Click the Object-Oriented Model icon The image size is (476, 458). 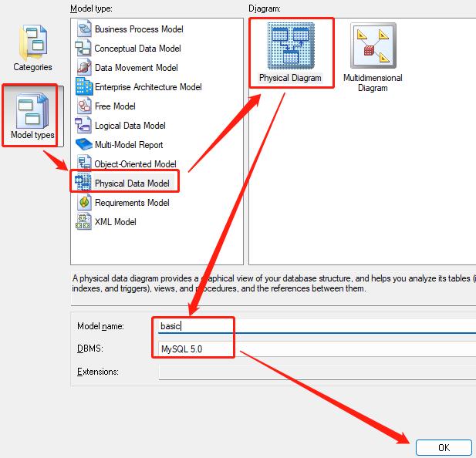(x=83, y=163)
